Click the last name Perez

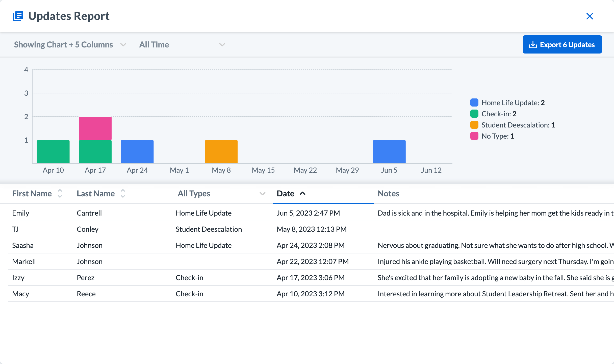86,278
